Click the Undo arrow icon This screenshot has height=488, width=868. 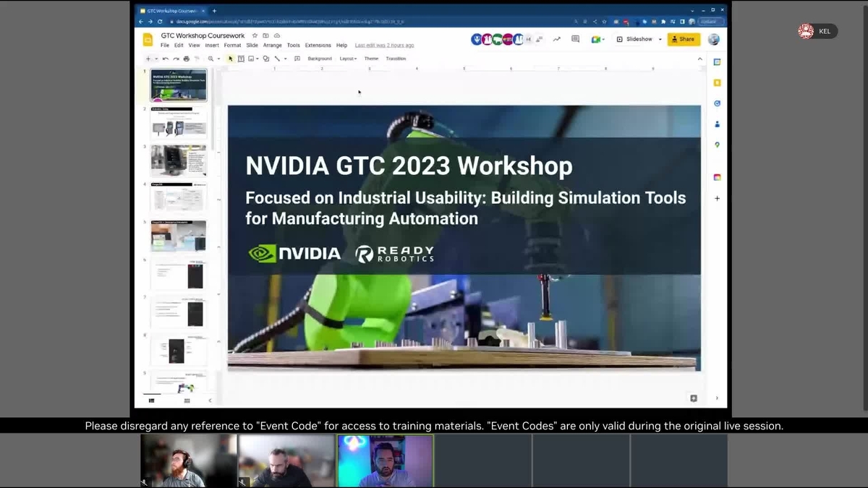coord(166,59)
